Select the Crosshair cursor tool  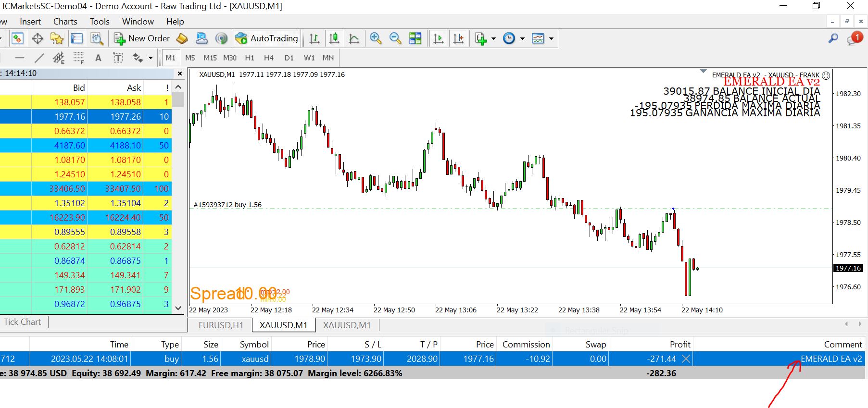click(x=38, y=38)
